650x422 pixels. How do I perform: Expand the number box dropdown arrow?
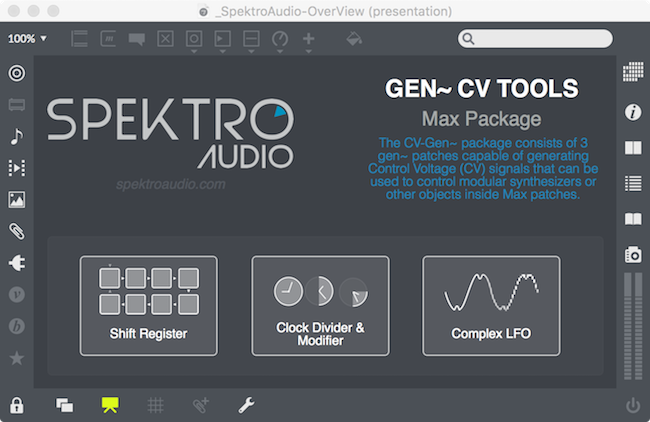[x=223, y=52]
